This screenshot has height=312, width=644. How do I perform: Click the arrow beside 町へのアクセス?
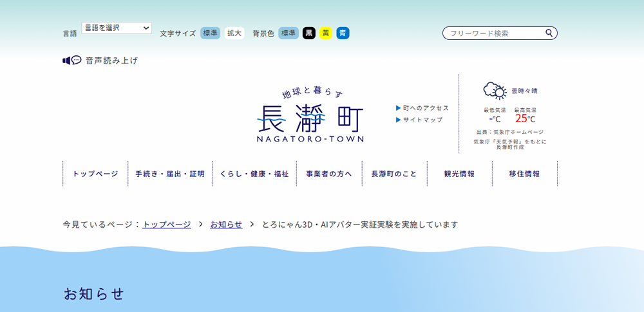[398, 108]
